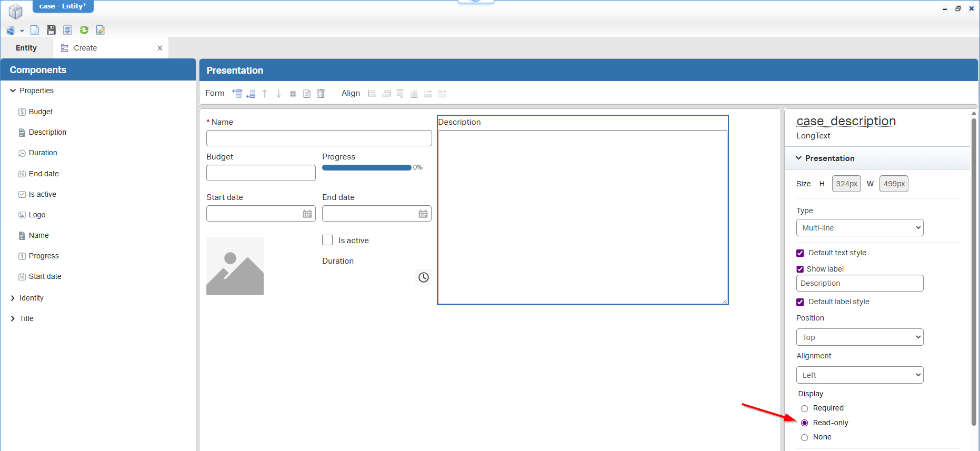Image resolution: width=980 pixels, height=451 pixels.
Task: Click the New blank document icon
Action: 35,30
